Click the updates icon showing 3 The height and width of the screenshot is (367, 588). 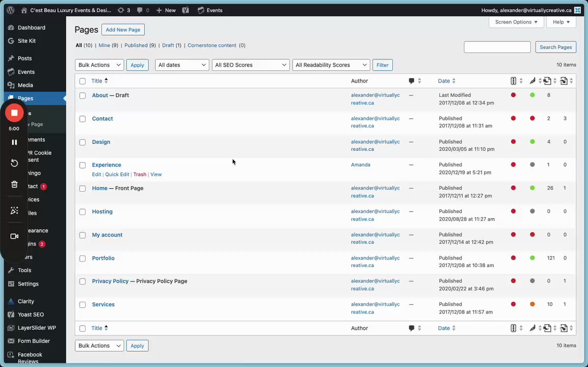(124, 10)
